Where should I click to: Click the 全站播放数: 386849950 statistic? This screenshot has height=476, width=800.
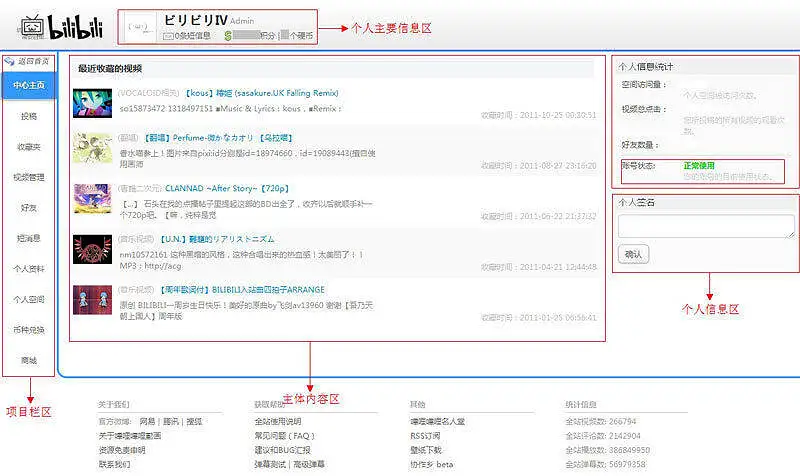(x=607, y=450)
